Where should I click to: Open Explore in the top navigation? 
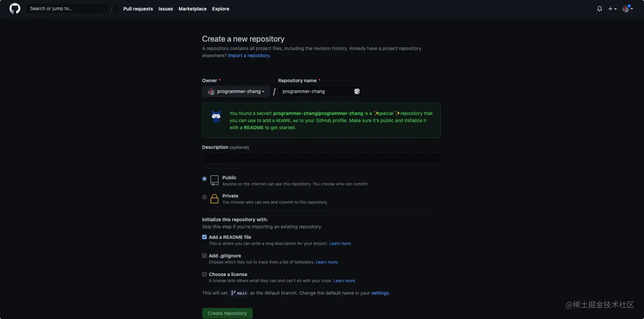(221, 9)
